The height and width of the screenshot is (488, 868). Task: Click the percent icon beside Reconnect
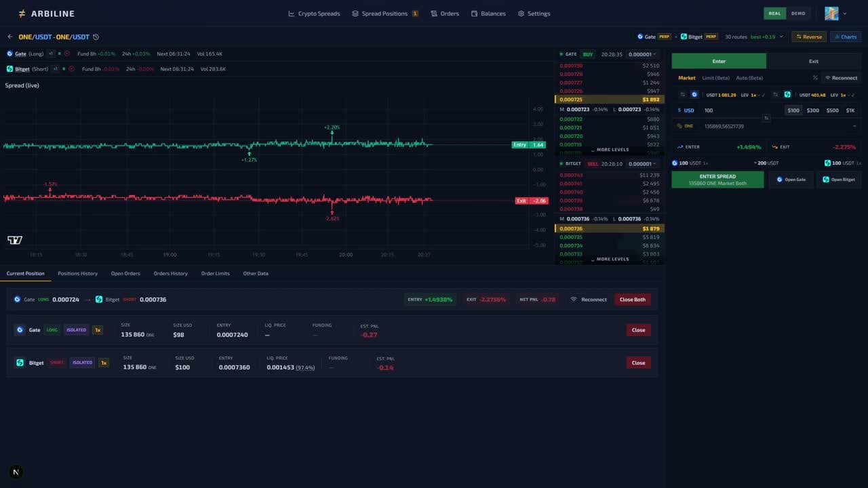(x=815, y=78)
